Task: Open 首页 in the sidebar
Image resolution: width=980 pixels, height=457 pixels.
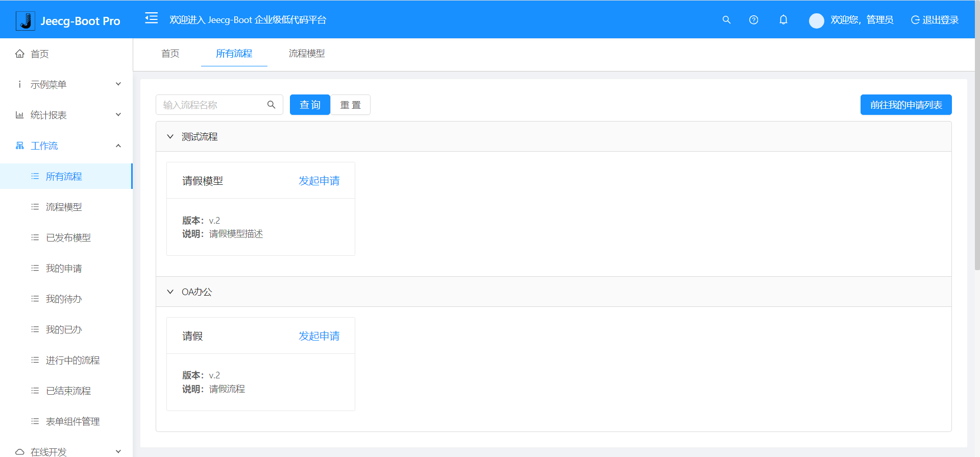Action: [x=66, y=54]
